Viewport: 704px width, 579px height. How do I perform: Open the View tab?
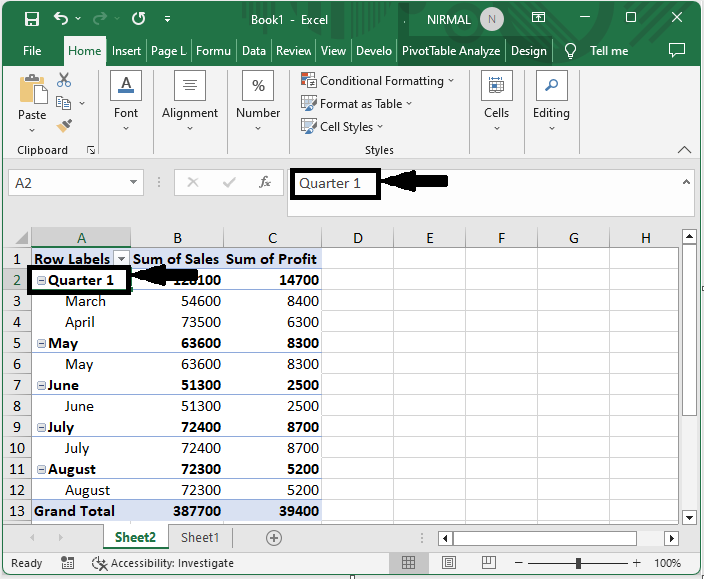coord(333,51)
